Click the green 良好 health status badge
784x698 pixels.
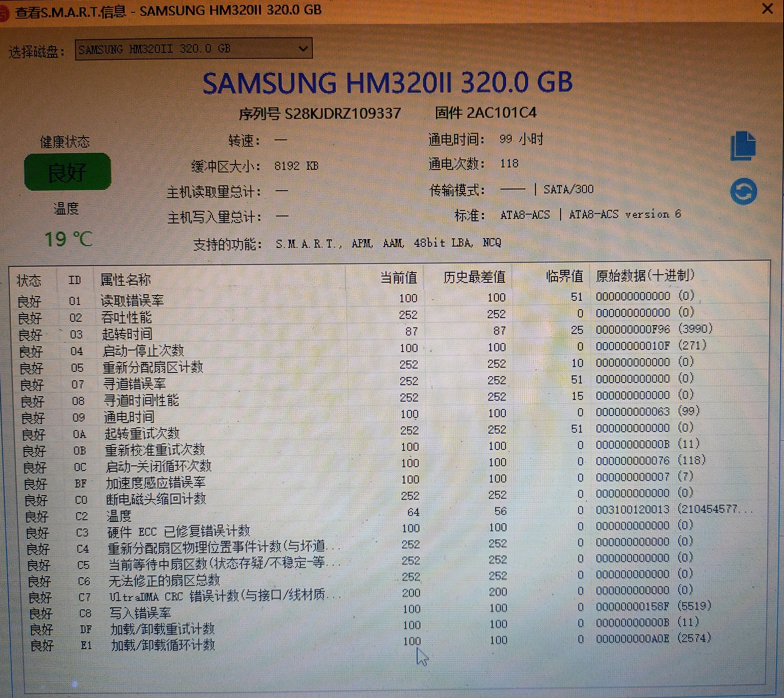67,172
